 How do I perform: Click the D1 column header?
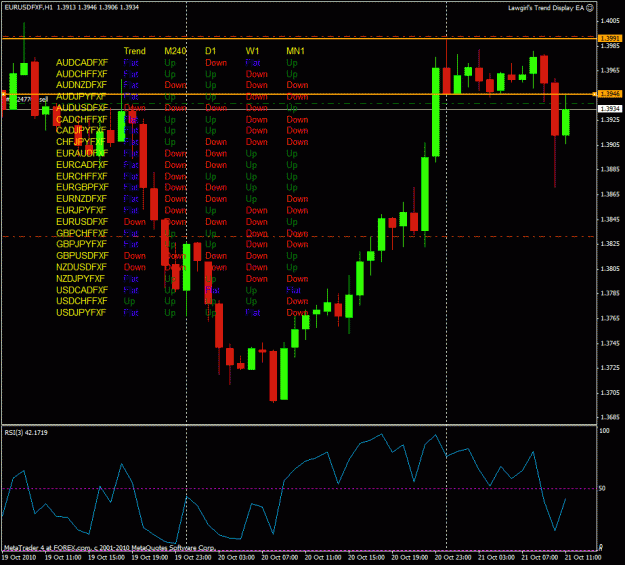tap(210, 51)
